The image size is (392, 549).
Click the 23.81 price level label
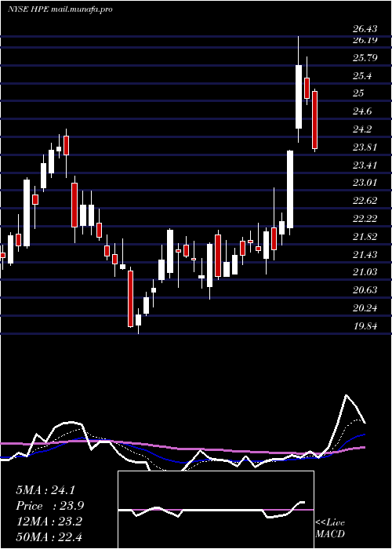coord(365,147)
